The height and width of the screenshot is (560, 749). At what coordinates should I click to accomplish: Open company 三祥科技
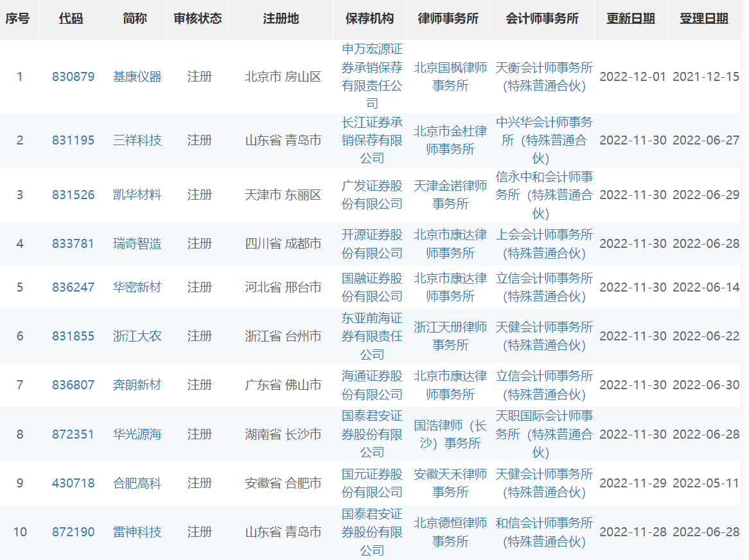pos(137,141)
